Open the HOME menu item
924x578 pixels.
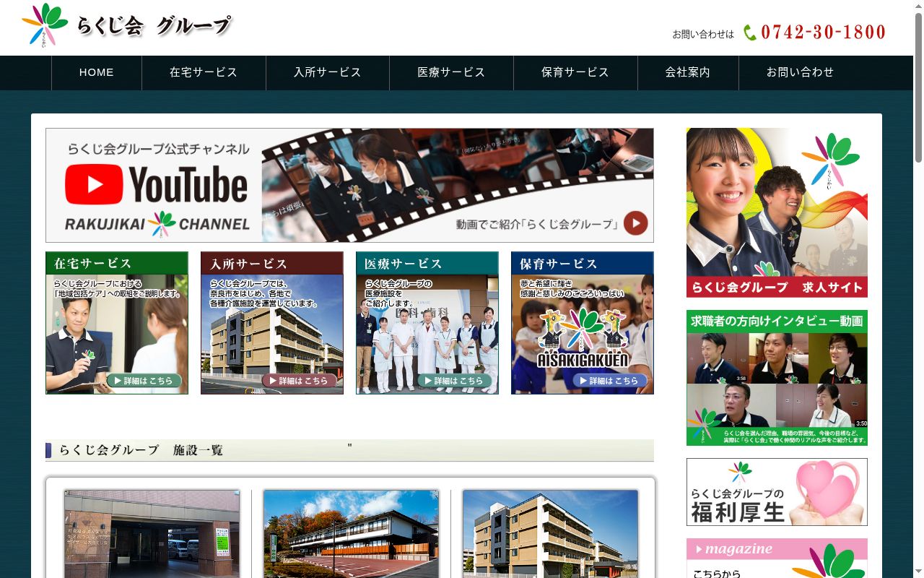(97, 72)
